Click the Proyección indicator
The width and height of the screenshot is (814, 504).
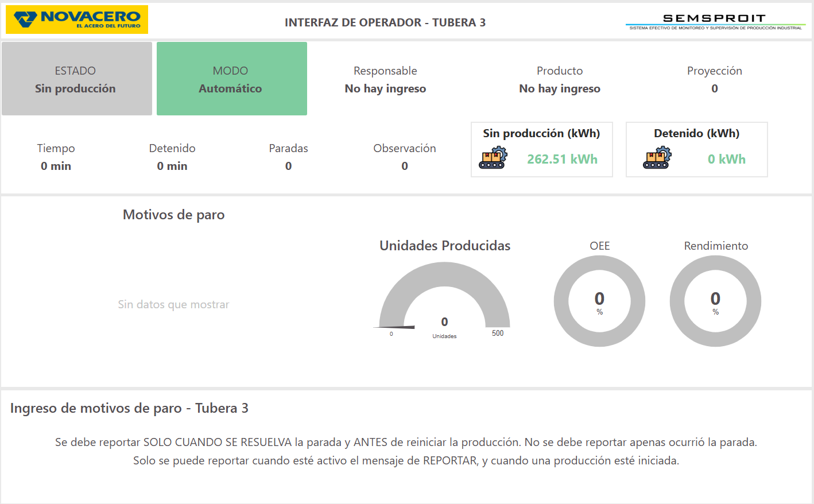tap(714, 88)
